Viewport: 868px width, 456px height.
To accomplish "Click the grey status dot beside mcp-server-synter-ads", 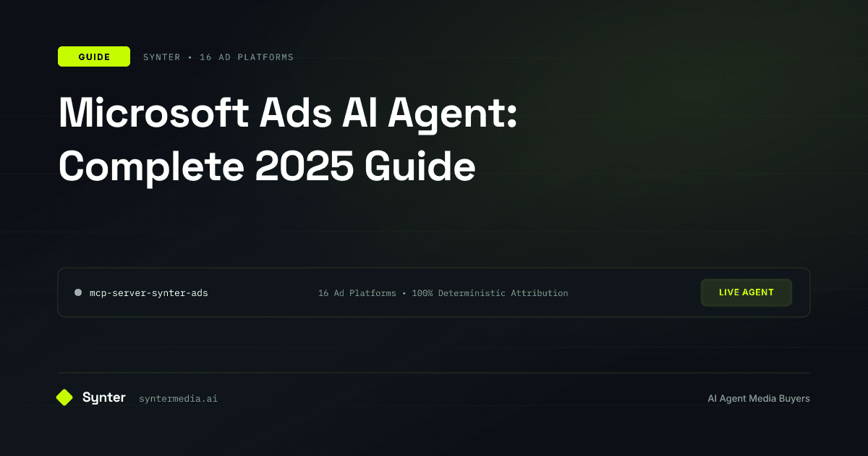I will pos(78,293).
